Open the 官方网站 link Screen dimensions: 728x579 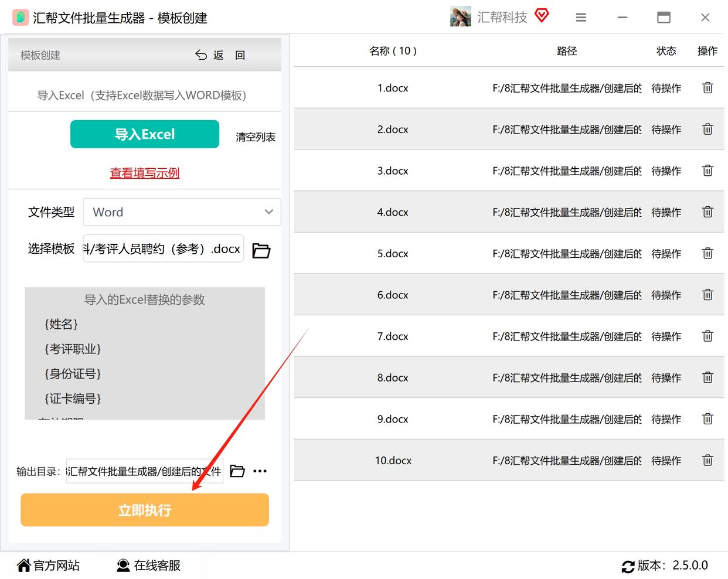48,566
